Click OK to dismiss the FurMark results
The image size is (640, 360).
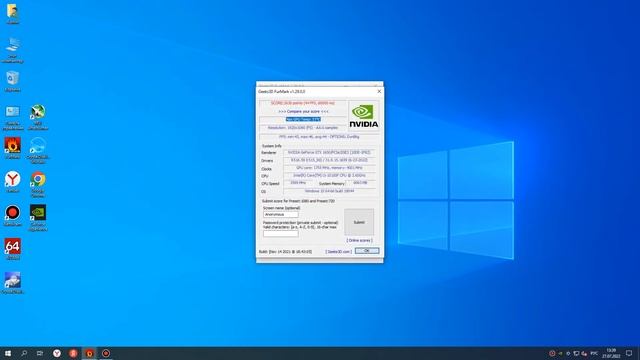[x=367, y=251]
